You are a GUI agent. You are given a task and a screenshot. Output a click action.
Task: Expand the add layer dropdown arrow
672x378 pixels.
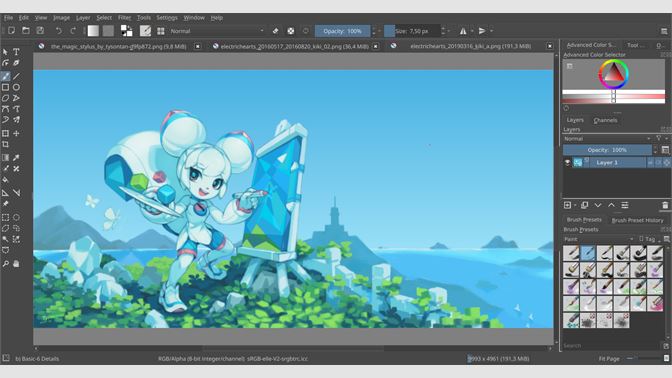(575, 205)
